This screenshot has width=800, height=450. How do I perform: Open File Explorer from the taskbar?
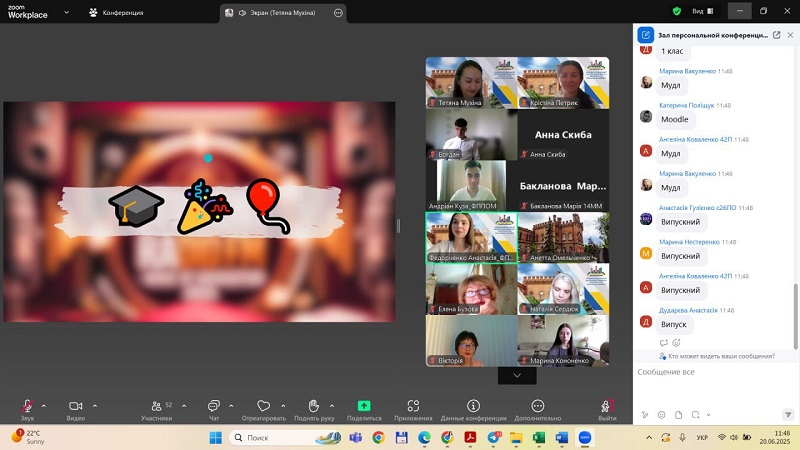516,438
